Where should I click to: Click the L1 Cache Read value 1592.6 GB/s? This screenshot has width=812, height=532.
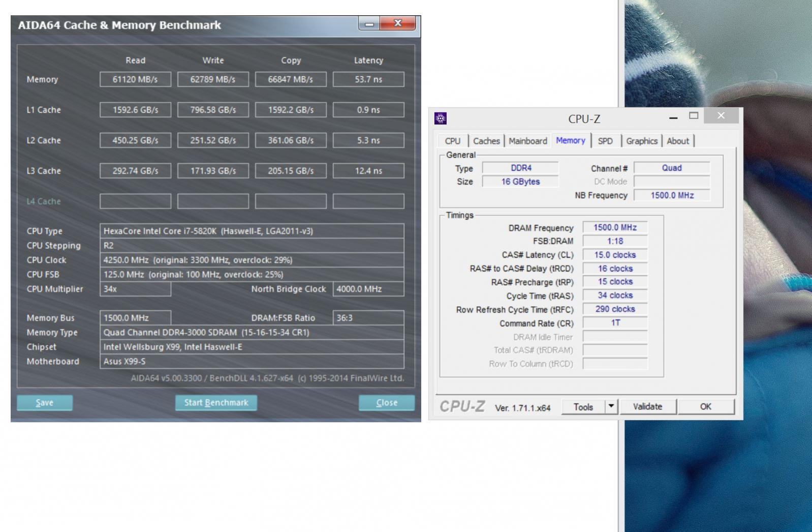[135, 110]
